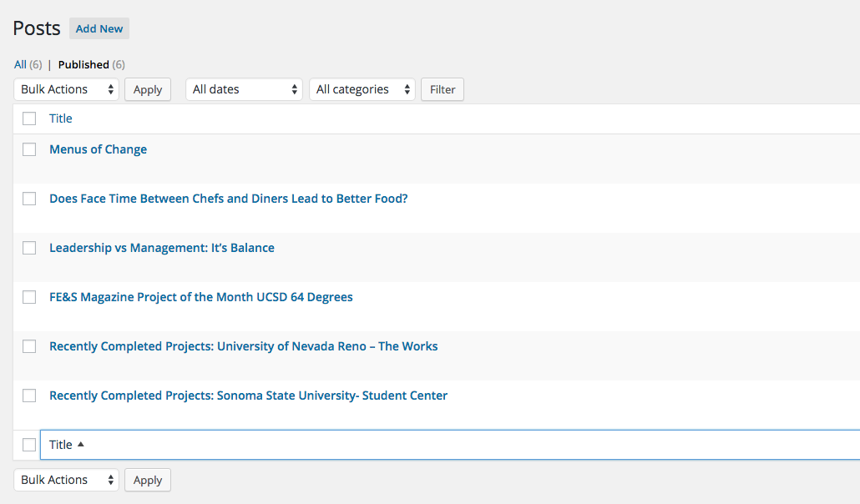Open the University of Nevada Reno post
The width and height of the screenshot is (860, 504).
click(x=243, y=346)
